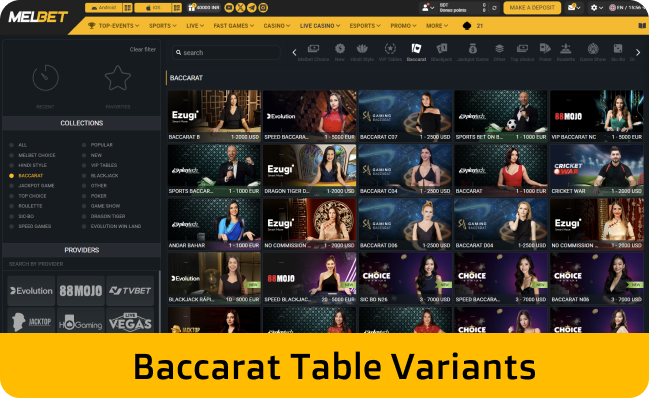The width and height of the screenshot is (649, 398).
Task: Select the Baccarat collection radio
Action: pos(11,176)
